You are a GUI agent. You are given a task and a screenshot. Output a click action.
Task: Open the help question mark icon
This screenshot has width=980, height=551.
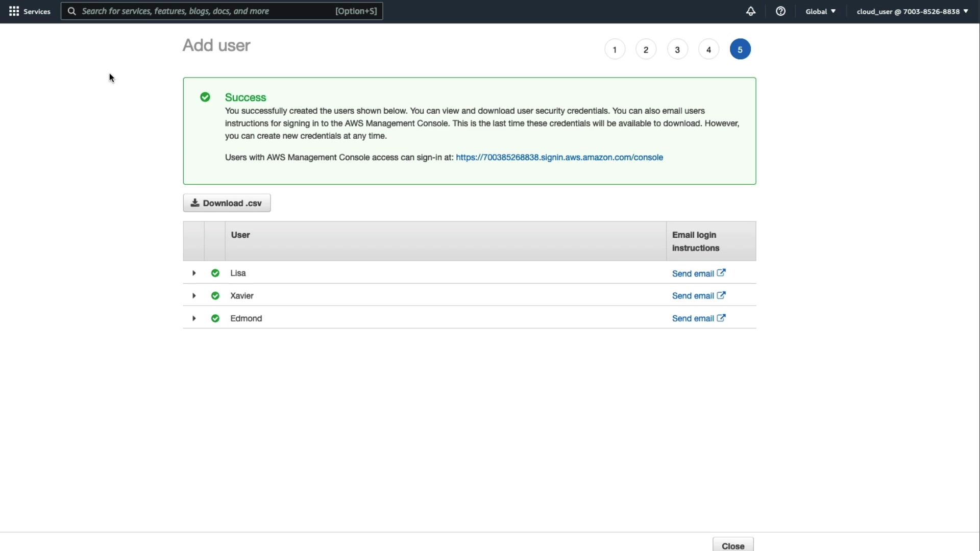coord(780,11)
